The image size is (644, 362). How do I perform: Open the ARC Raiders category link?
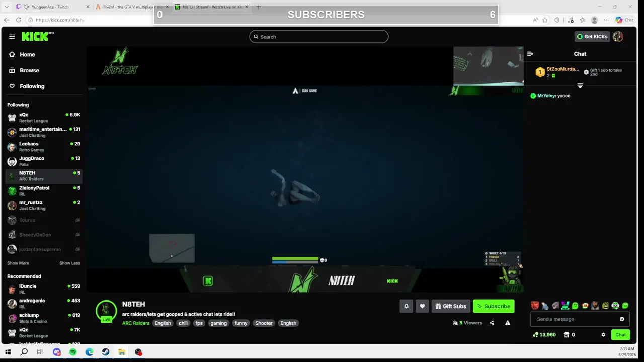click(x=136, y=323)
